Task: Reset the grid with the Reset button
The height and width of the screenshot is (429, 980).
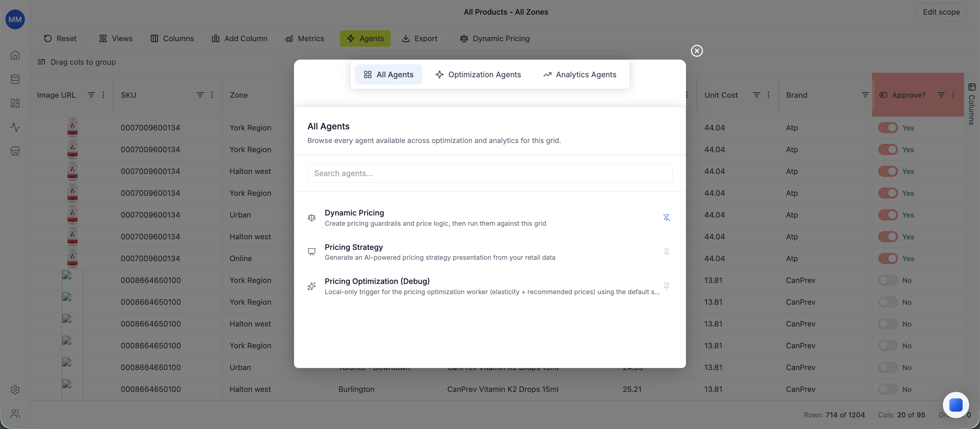Action: 60,38
